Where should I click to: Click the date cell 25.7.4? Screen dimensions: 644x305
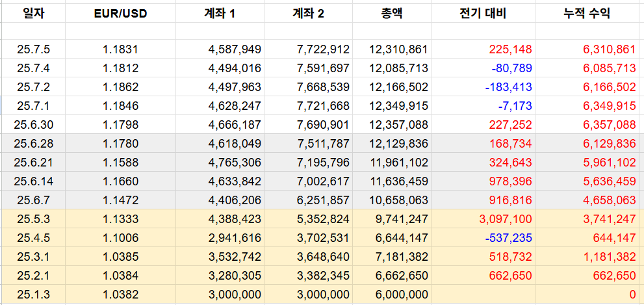click(33, 68)
